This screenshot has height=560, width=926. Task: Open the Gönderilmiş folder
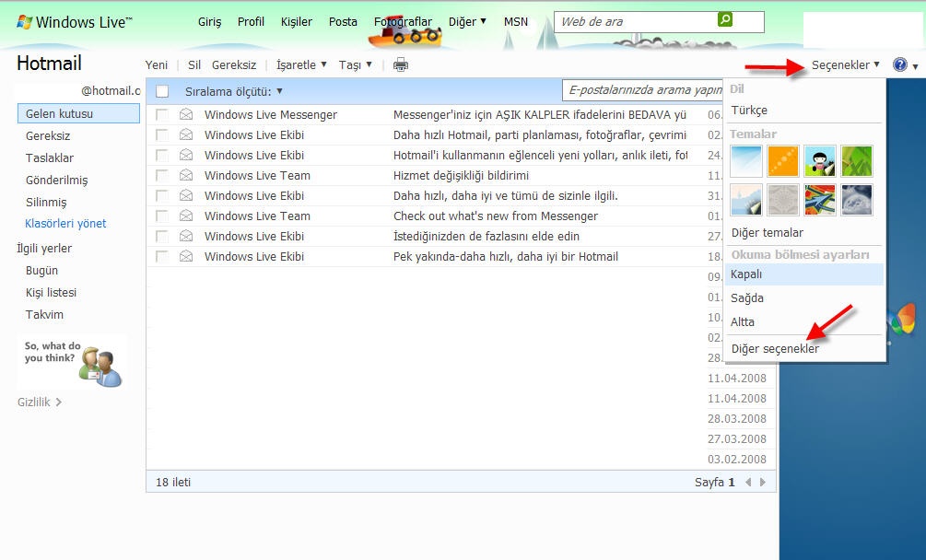click(x=57, y=180)
